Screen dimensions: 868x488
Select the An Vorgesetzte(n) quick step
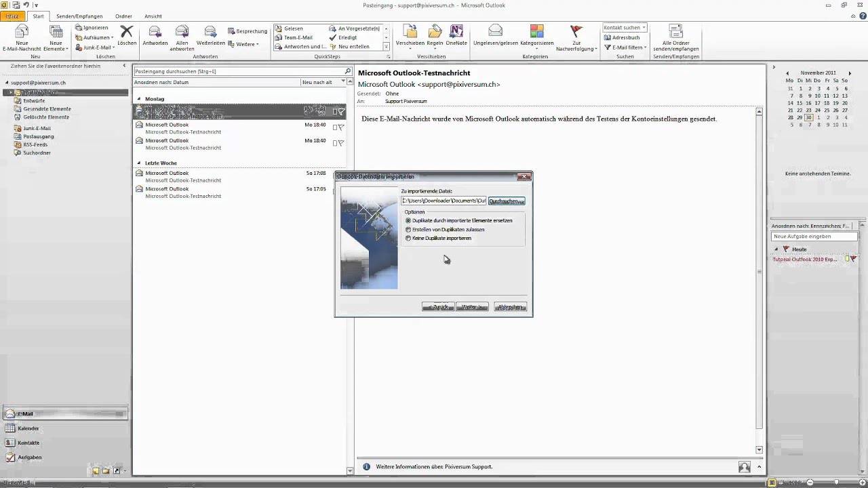click(x=355, y=28)
